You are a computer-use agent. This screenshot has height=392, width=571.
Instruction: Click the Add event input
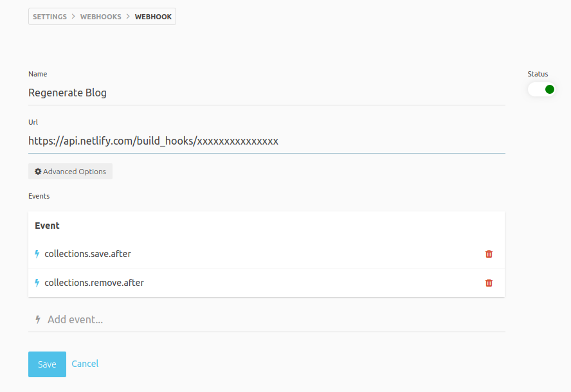267,319
